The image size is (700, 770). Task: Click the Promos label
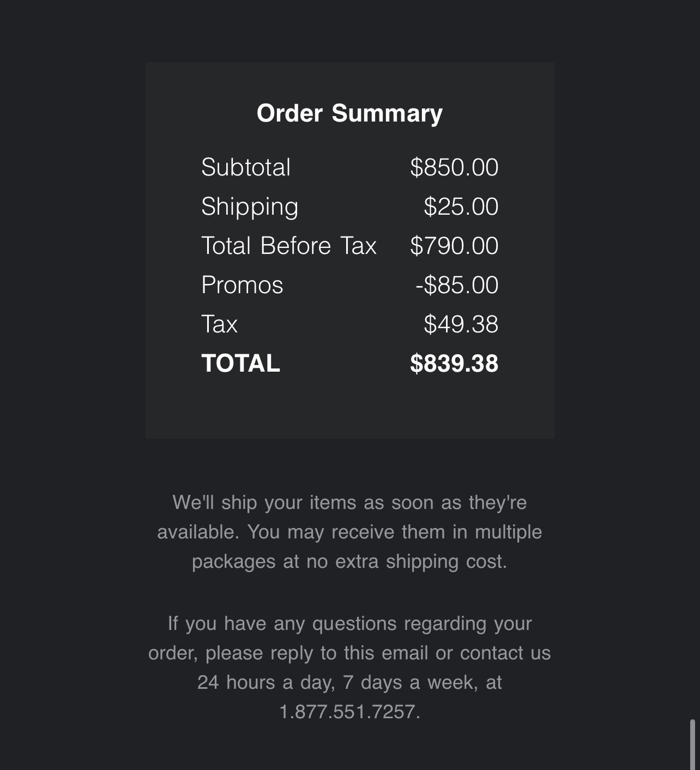pyautogui.click(x=242, y=285)
